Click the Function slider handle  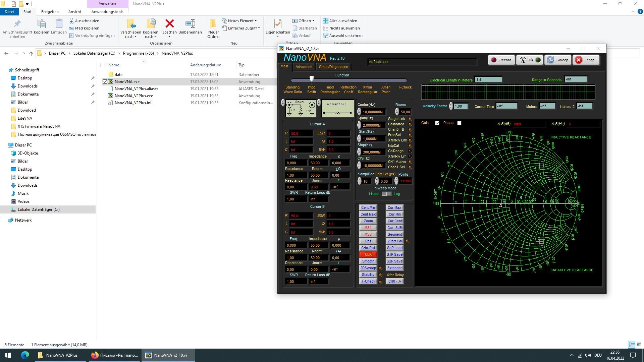(312, 79)
